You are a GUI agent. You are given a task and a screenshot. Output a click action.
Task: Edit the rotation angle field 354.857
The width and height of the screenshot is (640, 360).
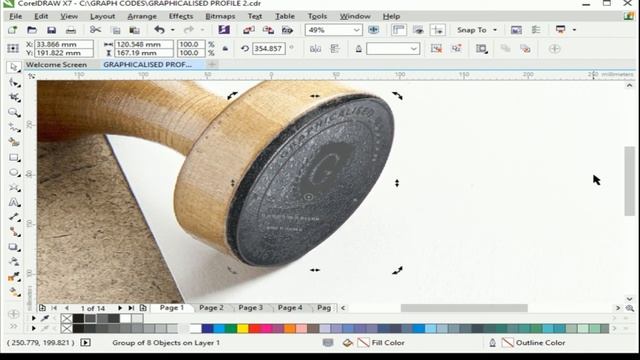point(269,49)
